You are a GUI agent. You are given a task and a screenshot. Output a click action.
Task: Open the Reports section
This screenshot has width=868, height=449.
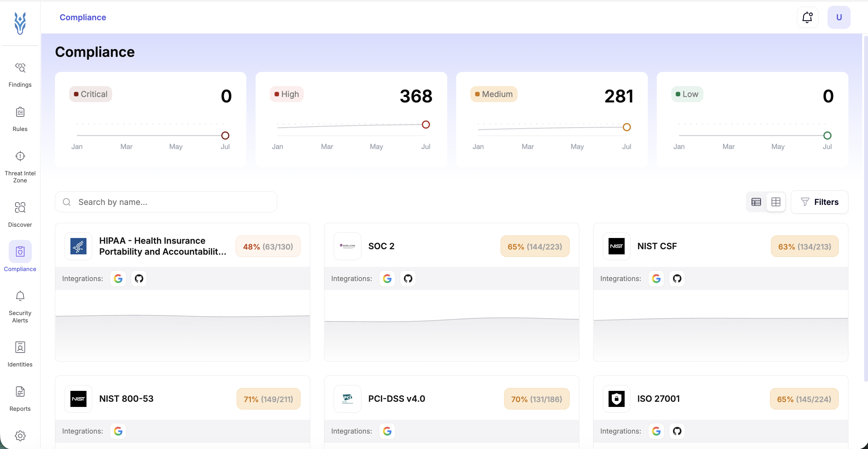[x=20, y=399]
